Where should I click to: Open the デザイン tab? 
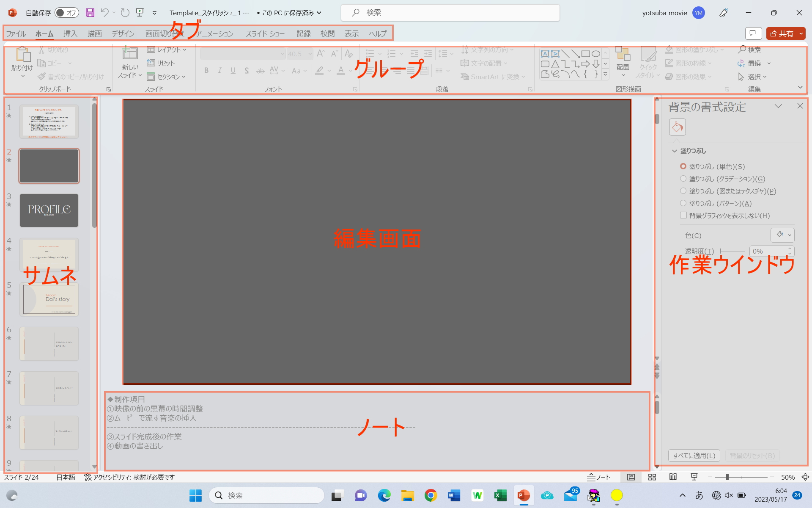point(122,33)
